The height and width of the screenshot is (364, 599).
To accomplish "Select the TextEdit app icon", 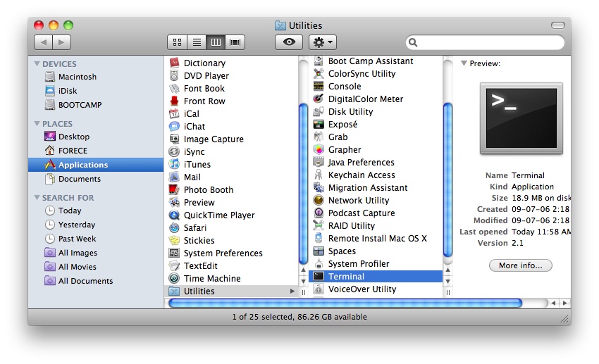I will (x=174, y=265).
